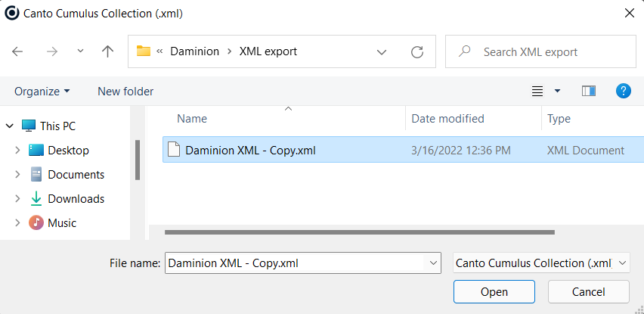Click the New folder button
644x314 pixels.
125,91
